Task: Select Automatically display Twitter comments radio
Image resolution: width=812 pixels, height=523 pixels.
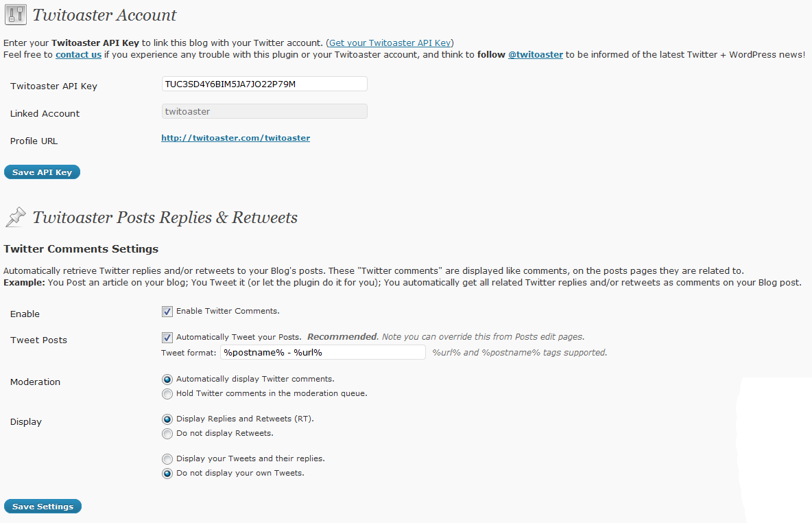Action: coord(167,379)
